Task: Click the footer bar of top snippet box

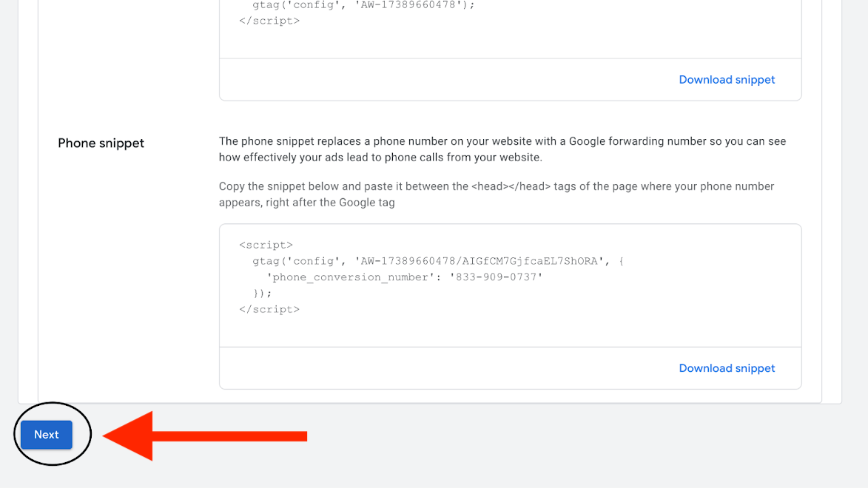Action: pos(444,80)
